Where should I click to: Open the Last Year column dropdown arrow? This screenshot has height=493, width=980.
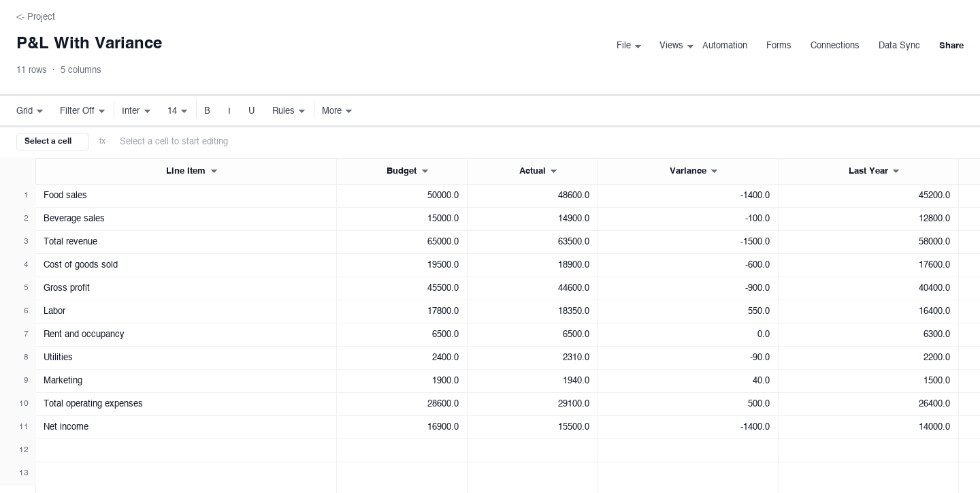click(896, 172)
